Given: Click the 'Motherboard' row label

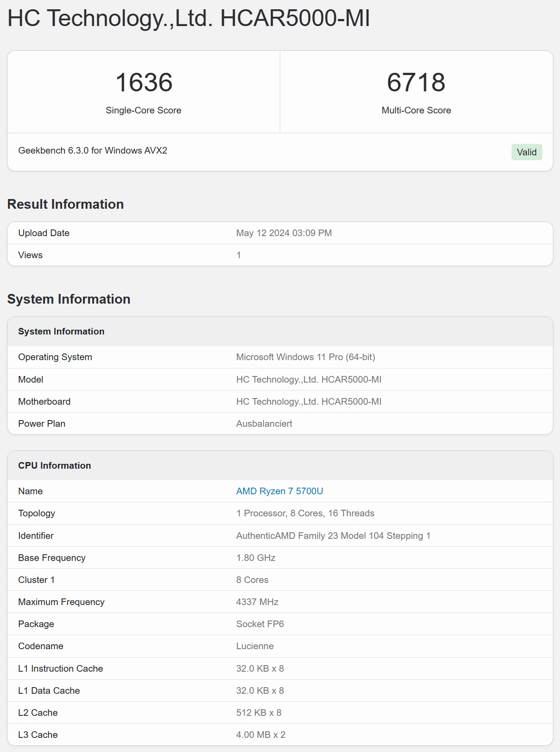Looking at the screenshot, I should coord(44,402).
